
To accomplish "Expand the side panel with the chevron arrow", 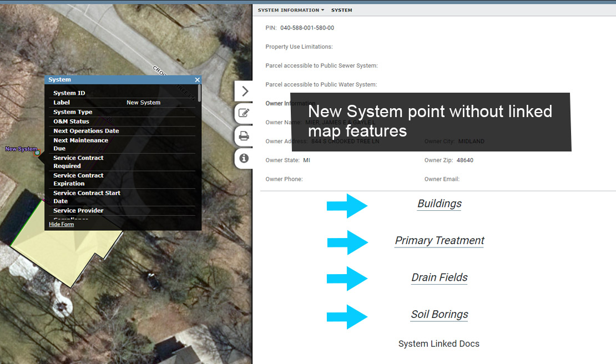I will 244,92.
